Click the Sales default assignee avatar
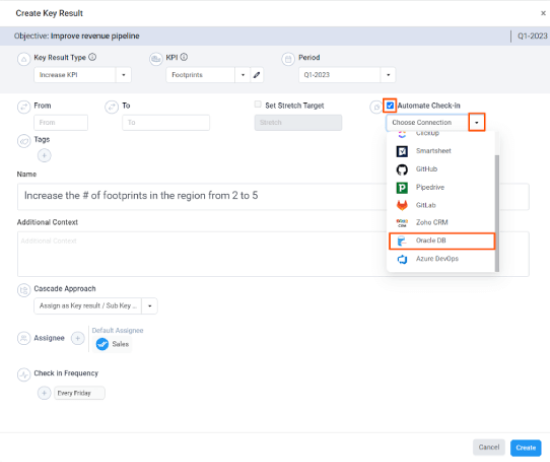 click(102, 344)
